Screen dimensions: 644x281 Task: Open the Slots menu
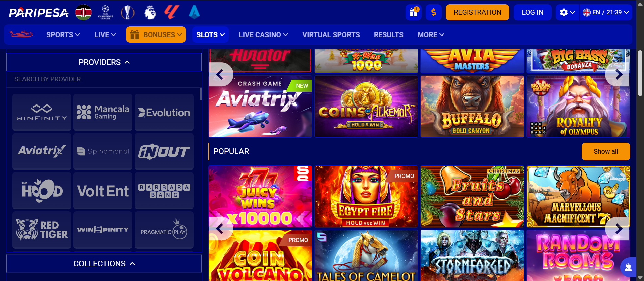pos(210,34)
